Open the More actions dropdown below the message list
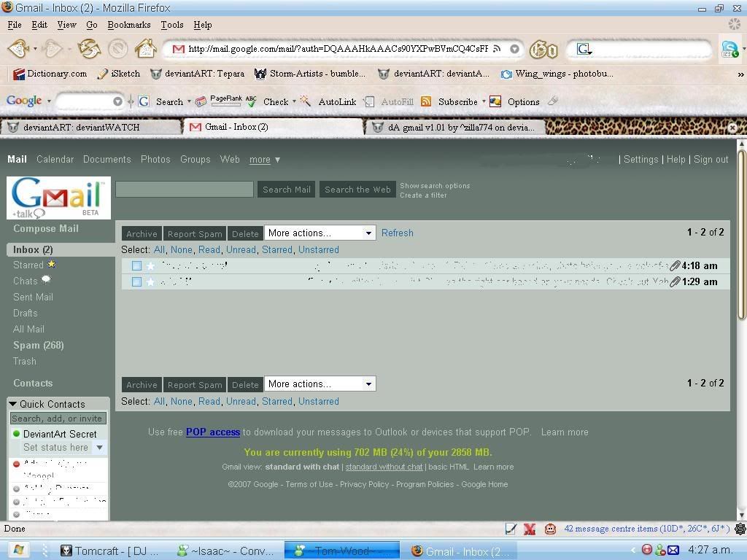The height and width of the screenshot is (560, 747). 320,384
